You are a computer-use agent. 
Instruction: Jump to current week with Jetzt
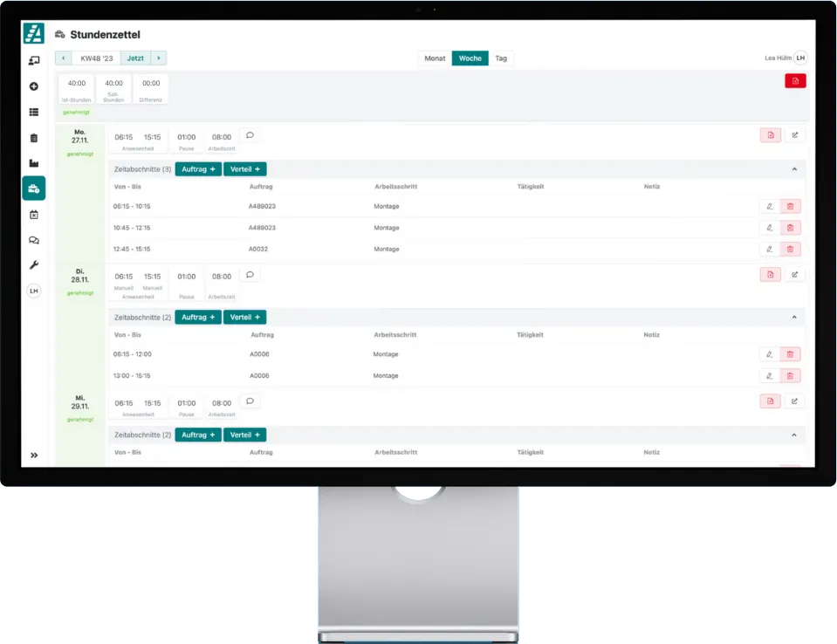[x=135, y=58]
